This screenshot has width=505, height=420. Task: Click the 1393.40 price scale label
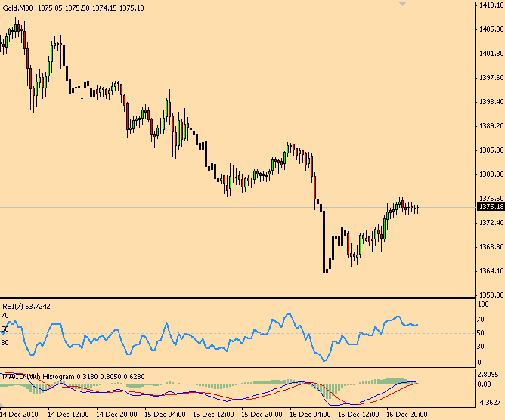[x=491, y=102]
